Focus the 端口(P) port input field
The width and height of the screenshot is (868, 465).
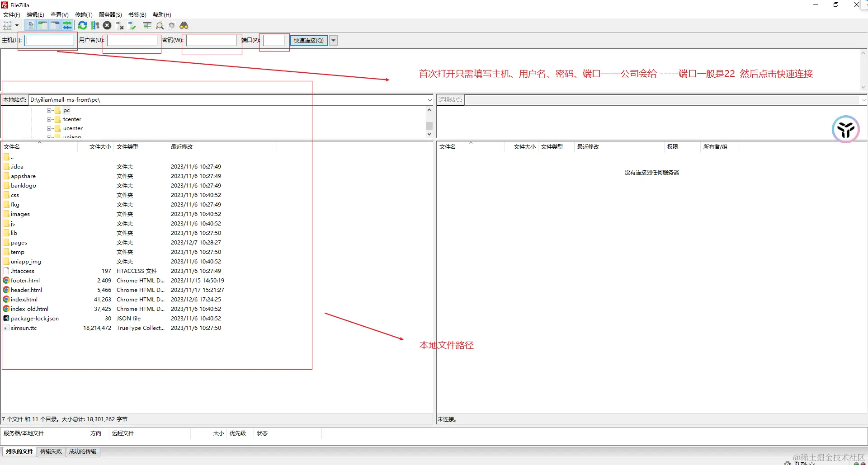click(274, 40)
